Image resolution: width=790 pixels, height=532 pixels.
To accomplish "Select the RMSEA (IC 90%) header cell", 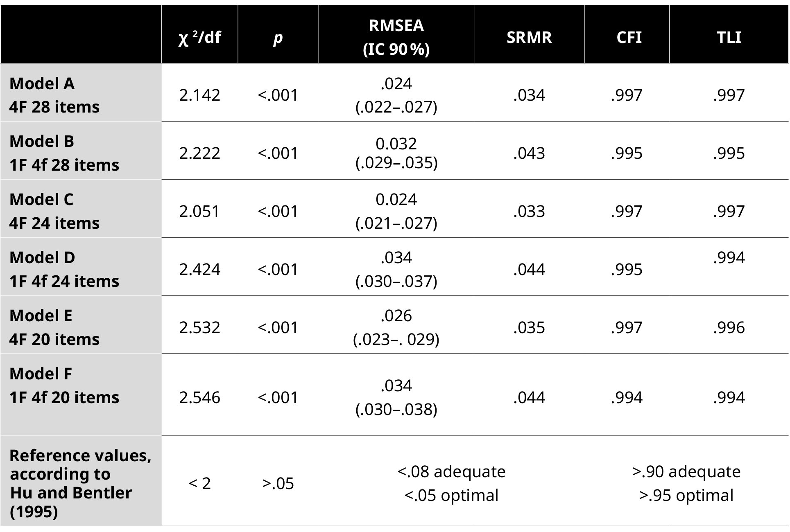I will coord(396,37).
